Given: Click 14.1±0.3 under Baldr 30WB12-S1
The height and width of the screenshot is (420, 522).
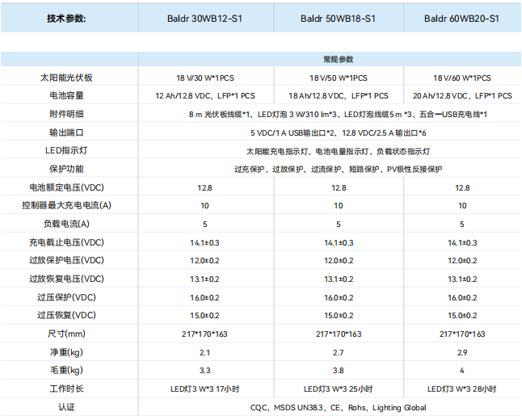Looking at the screenshot, I should 204,243.
